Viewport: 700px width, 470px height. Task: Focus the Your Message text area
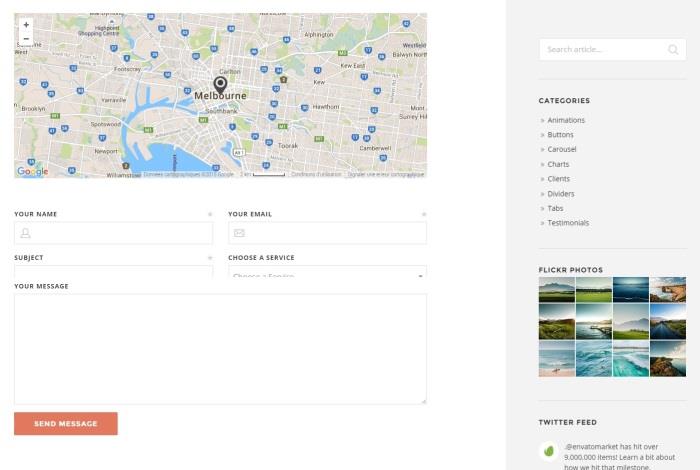220,349
